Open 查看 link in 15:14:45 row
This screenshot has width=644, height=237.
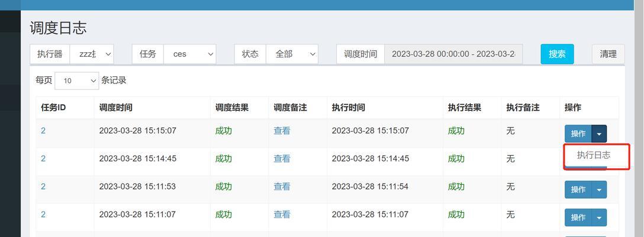tap(282, 158)
